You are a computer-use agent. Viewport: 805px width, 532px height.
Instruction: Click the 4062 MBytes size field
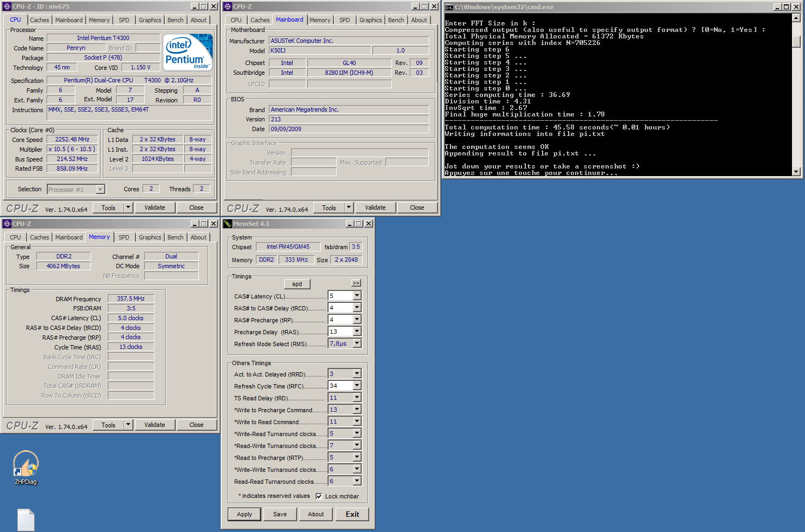(63, 266)
